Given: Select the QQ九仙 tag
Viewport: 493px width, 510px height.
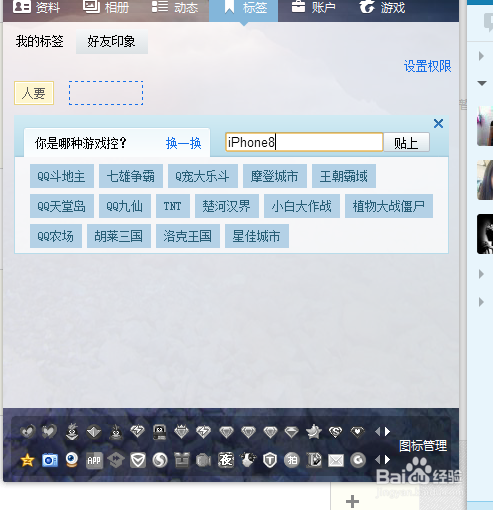Looking at the screenshot, I should (x=125, y=206).
